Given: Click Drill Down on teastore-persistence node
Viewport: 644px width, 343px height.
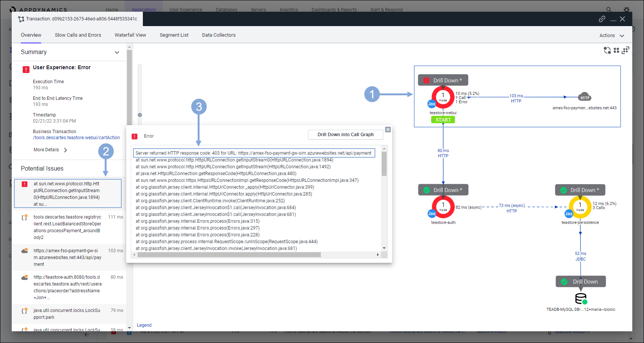Looking at the screenshot, I should (580, 190).
